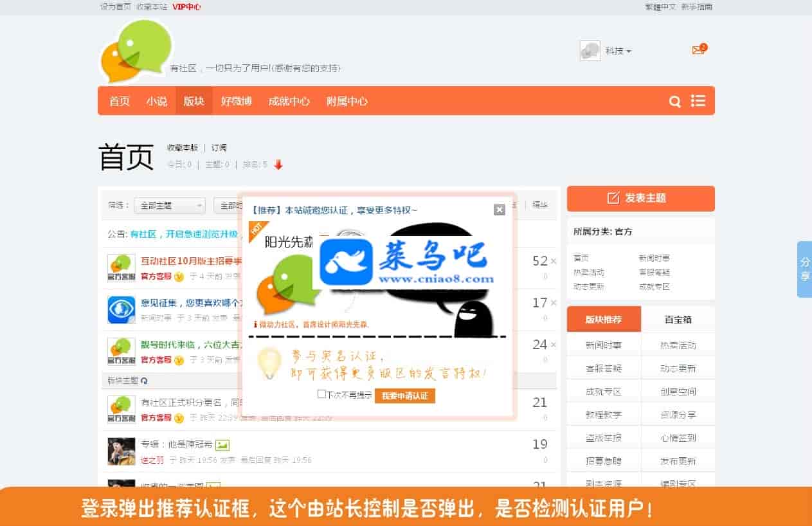812x526 pixels.
Task: Click the refresh icon beside 版块主题
Action: tap(144, 381)
